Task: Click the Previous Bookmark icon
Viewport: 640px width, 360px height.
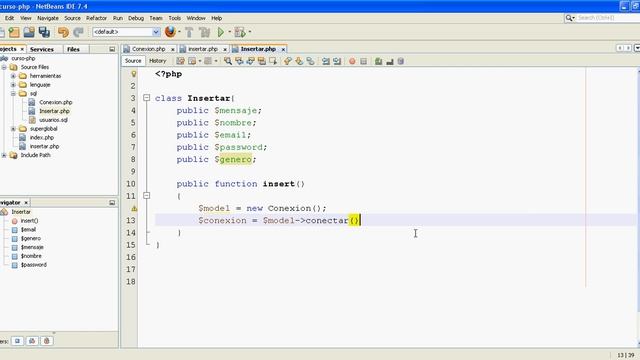Action: 288,61
